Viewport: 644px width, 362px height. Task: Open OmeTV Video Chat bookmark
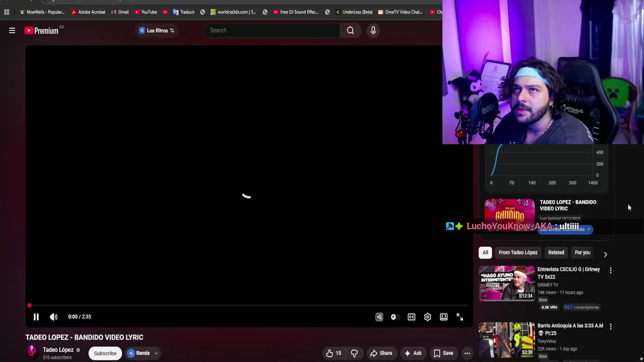tap(400, 12)
